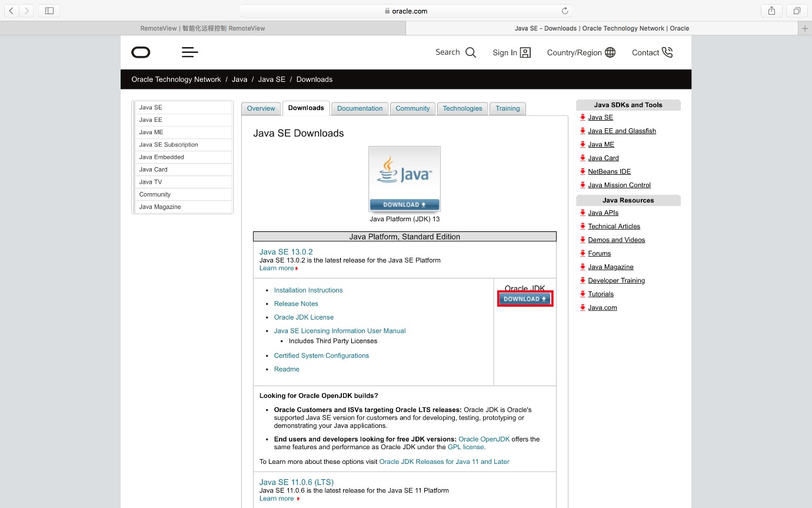The image size is (812, 508).
Task: Click download arrow next to Java SE
Action: [583, 117]
